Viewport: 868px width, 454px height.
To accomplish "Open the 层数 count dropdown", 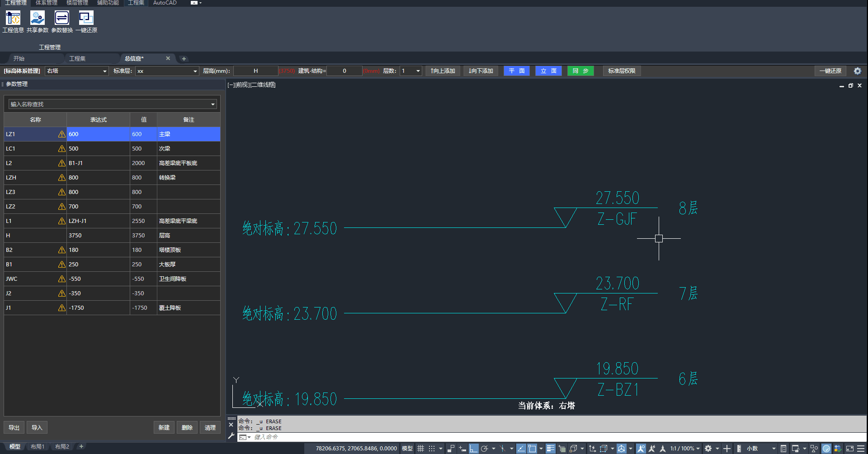I will 418,71.
